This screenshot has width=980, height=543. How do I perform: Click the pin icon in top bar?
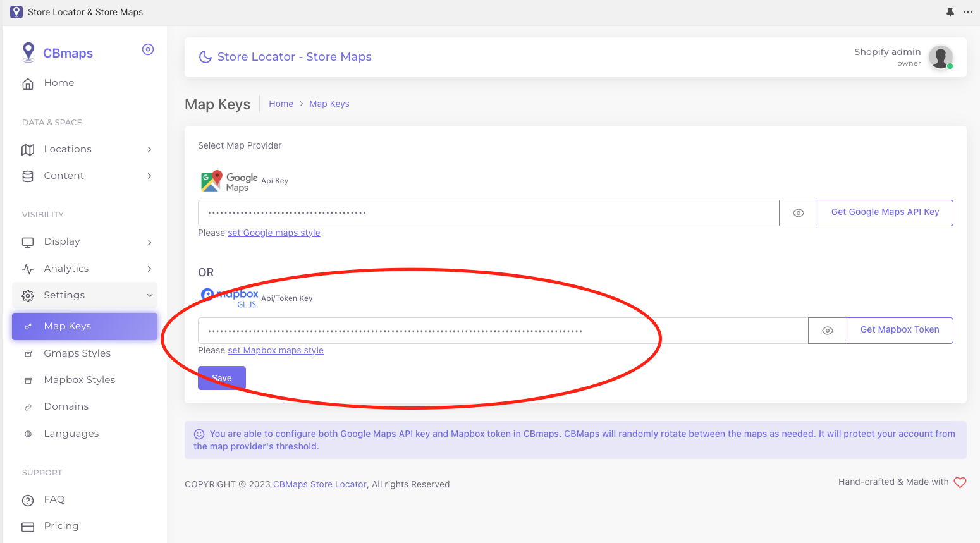pos(950,12)
